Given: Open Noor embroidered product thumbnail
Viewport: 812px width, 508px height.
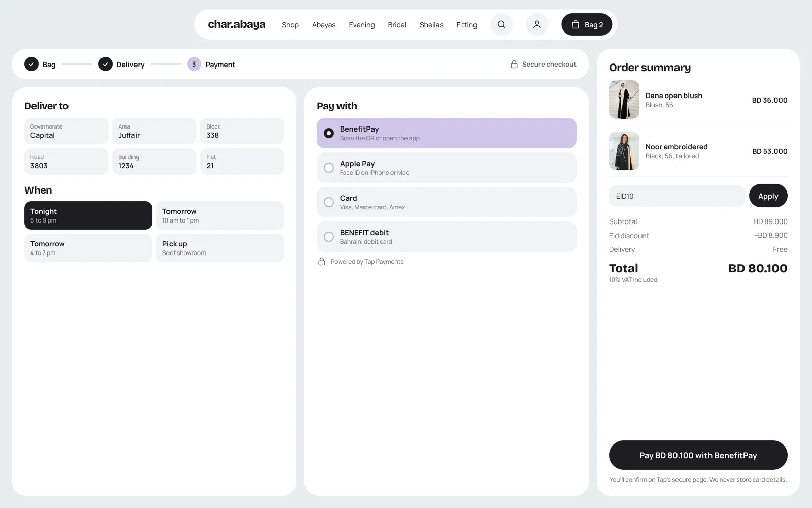Looking at the screenshot, I should point(624,151).
